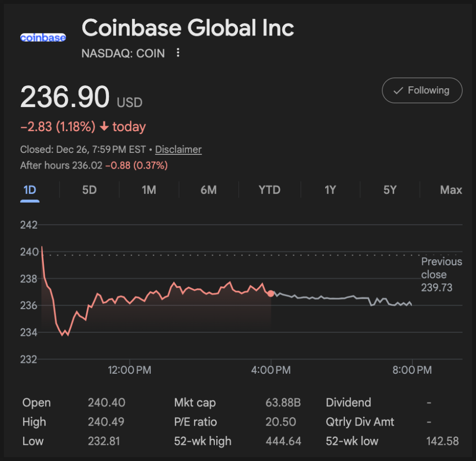Click the red closing price dot on chart
The width and height of the screenshot is (476, 461).
pyautogui.click(x=271, y=293)
